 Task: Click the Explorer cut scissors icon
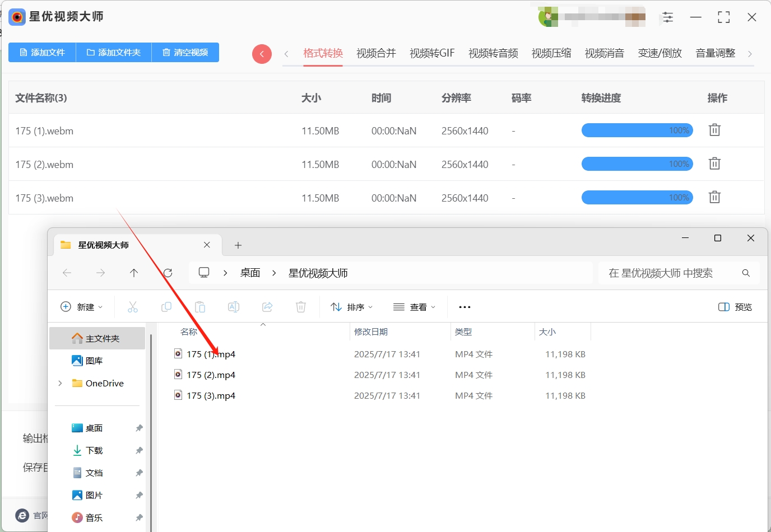[x=133, y=307]
